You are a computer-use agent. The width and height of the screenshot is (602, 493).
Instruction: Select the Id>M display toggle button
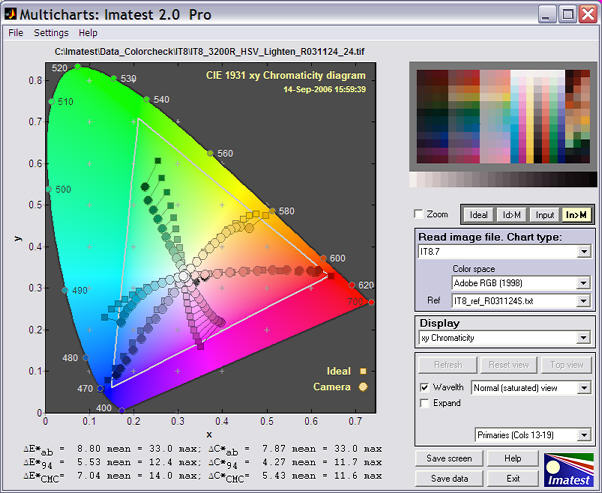pyautogui.click(x=511, y=215)
